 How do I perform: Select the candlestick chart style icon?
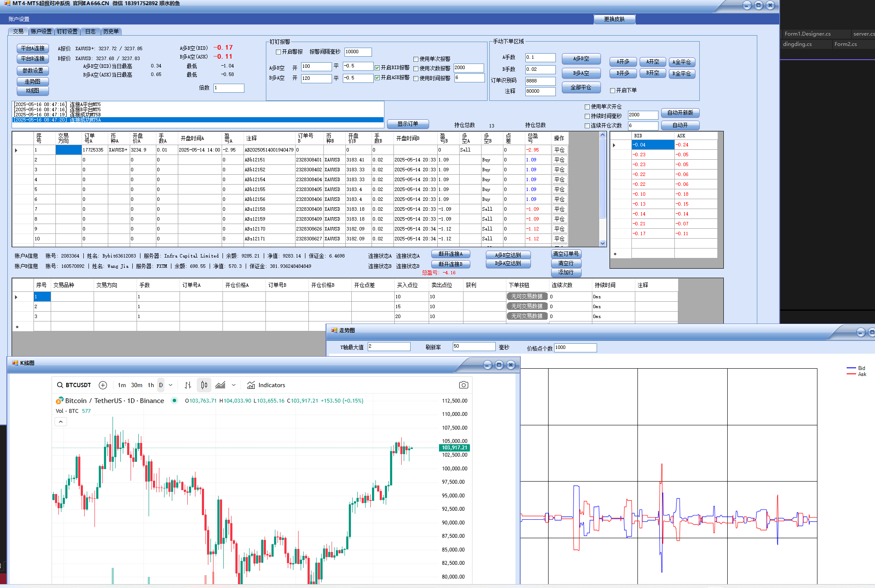tap(204, 385)
